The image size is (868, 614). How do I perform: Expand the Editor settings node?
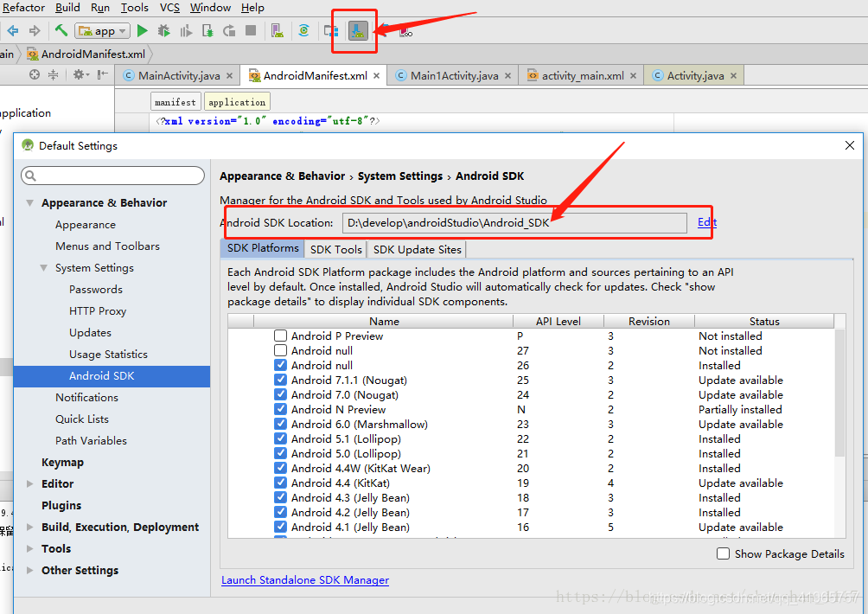[x=30, y=484]
